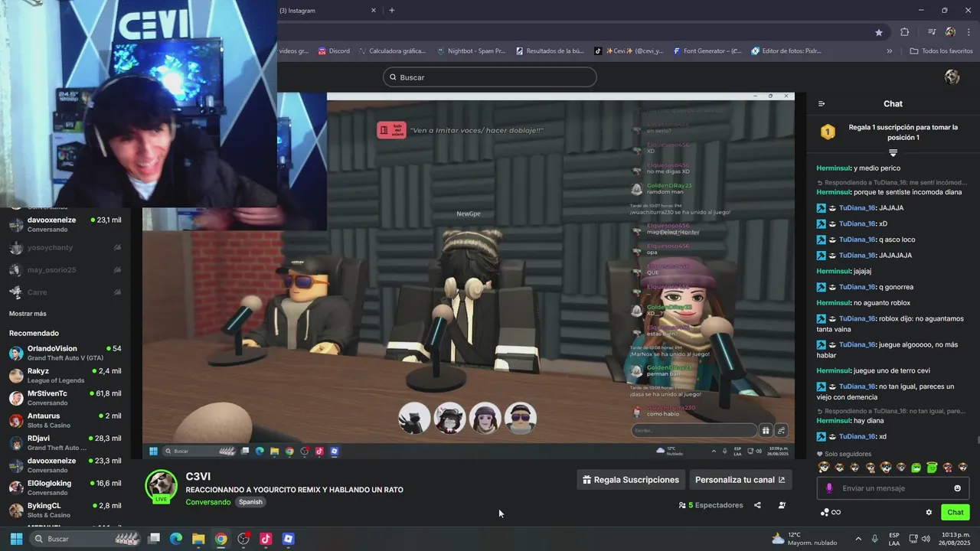Open Rakyz recommended channel

pyautogui.click(x=65, y=375)
